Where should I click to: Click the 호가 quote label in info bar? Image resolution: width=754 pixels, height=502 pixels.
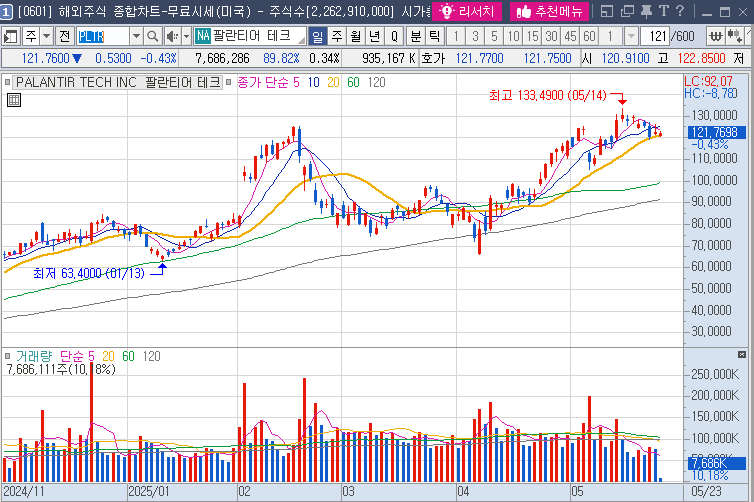[x=434, y=59]
